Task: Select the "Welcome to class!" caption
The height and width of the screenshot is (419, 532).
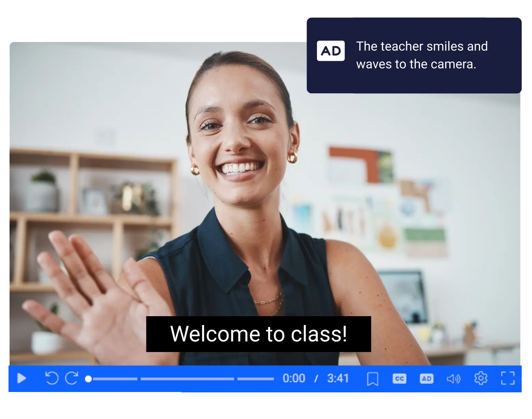Action: pos(258,334)
